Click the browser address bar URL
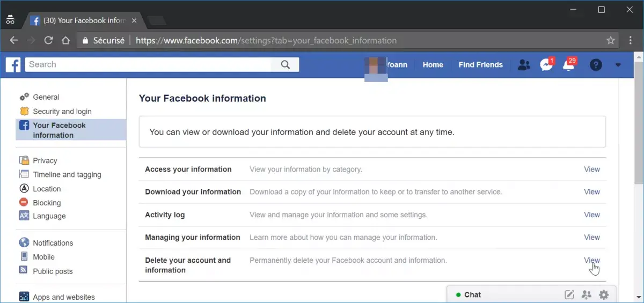The image size is (644, 303). click(266, 40)
